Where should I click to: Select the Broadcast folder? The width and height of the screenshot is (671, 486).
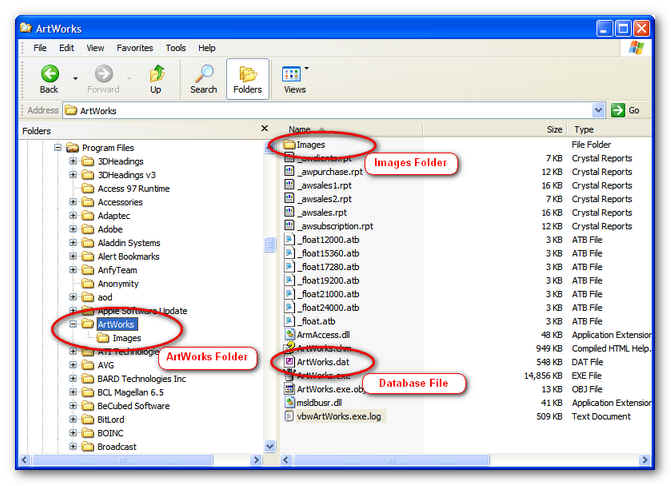[x=109, y=447]
